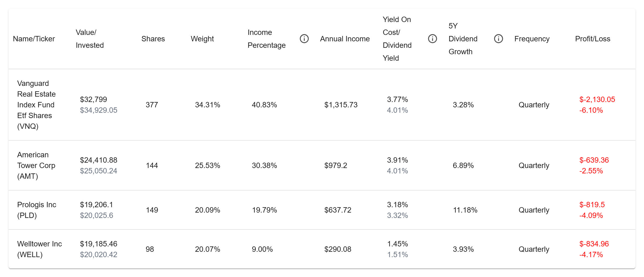The height and width of the screenshot is (277, 644).
Task: Sort by the Name/Ticker column header
Action: point(34,39)
